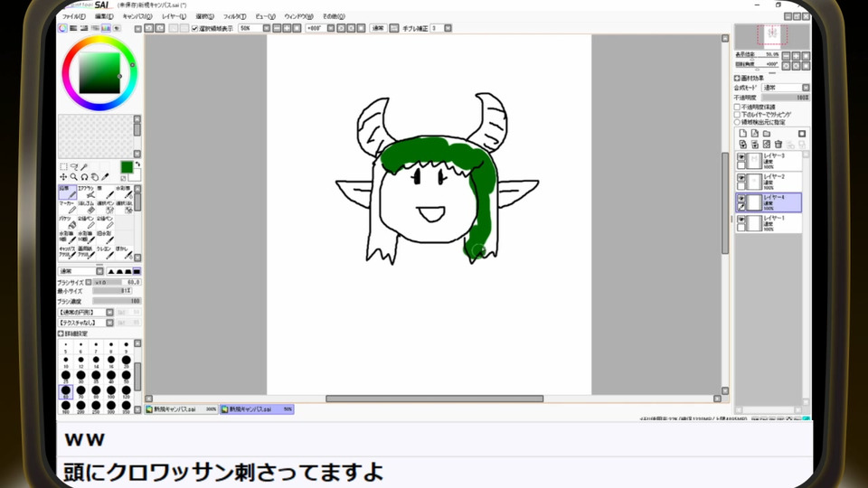Choose the Marker (マーカー) tool

pyautogui.click(x=68, y=207)
